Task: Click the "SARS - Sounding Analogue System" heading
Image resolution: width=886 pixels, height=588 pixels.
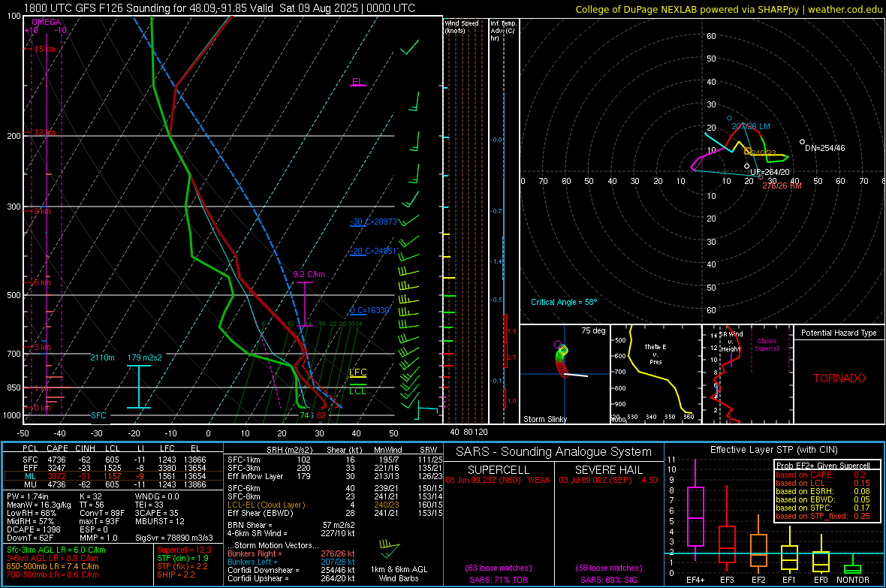Action: 553,452
